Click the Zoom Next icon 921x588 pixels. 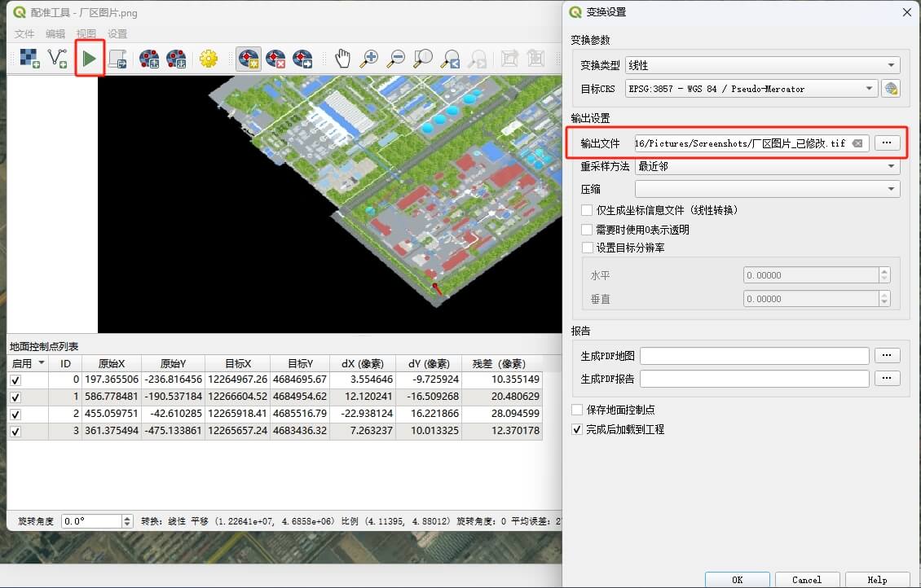pyautogui.click(x=478, y=59)
